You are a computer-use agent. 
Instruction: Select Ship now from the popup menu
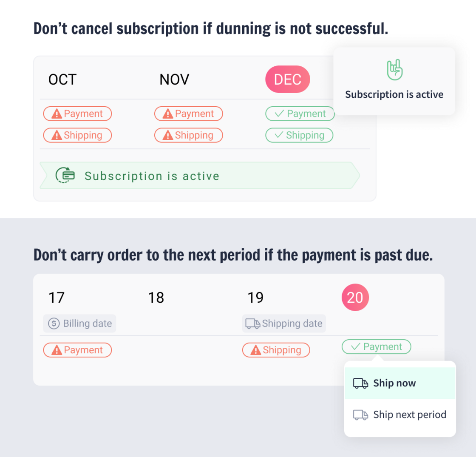(x=400, y=383)
